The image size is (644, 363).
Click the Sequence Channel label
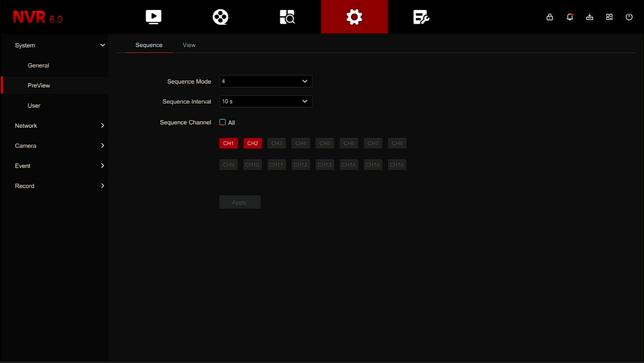click(x=185, y=122)
